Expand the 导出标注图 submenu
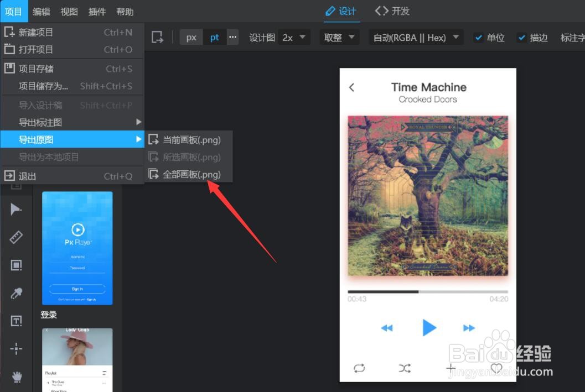 (73, 122)
